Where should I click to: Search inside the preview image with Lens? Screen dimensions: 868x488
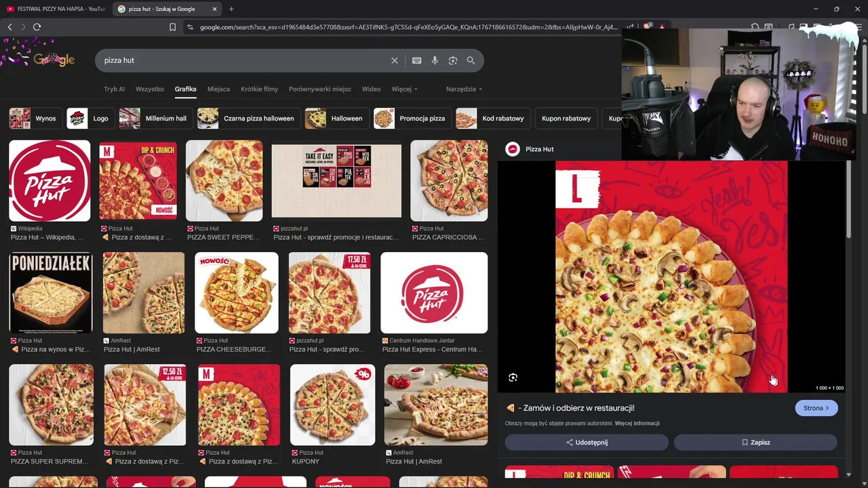pyautogui.click(x=513, y=378)
